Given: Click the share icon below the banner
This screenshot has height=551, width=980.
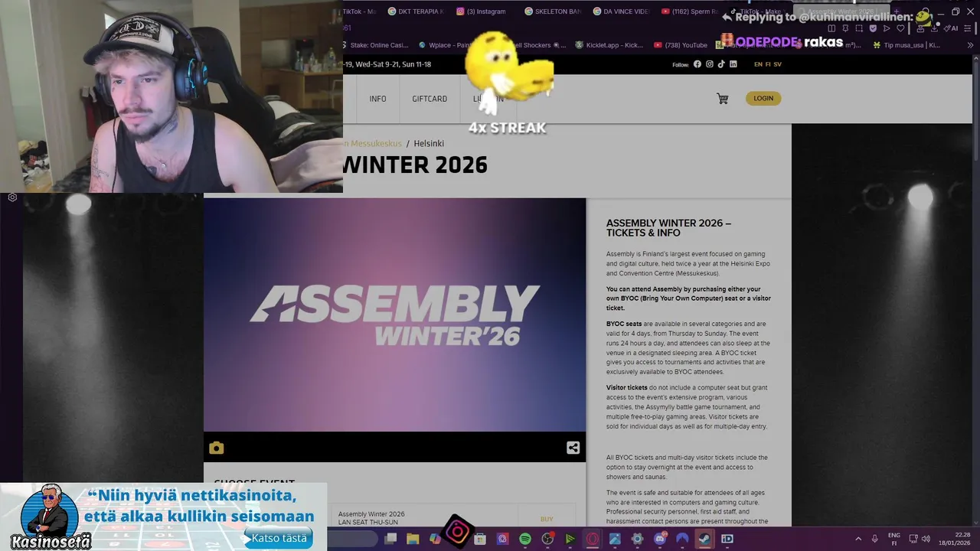Looking at the screenshot, I should click(x=573, y=448).
